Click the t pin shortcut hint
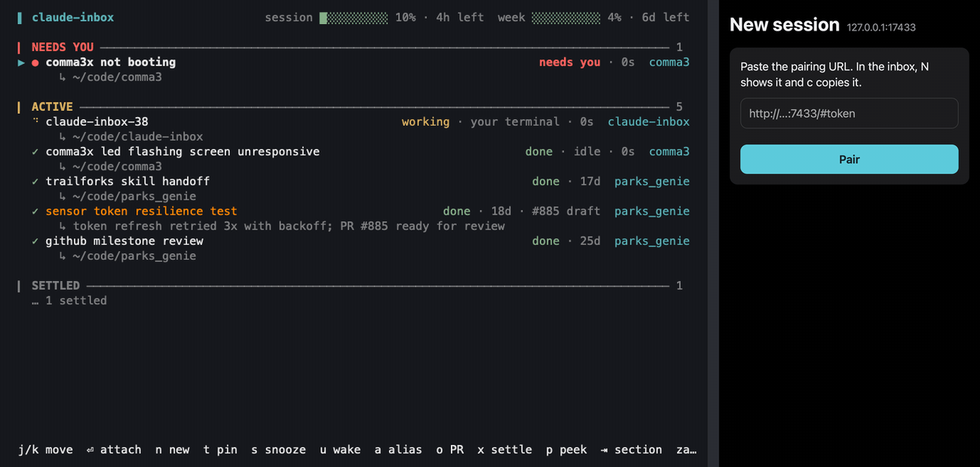Image resolution: width=980 pixels, height=467 pixels. 220,450
